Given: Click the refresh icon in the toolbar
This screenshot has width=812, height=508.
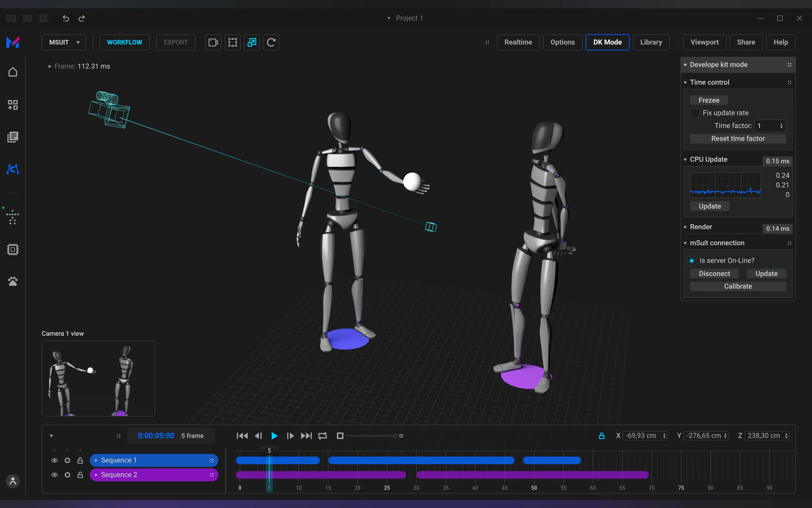Looking at the screenshot, I should pos(271,42).
